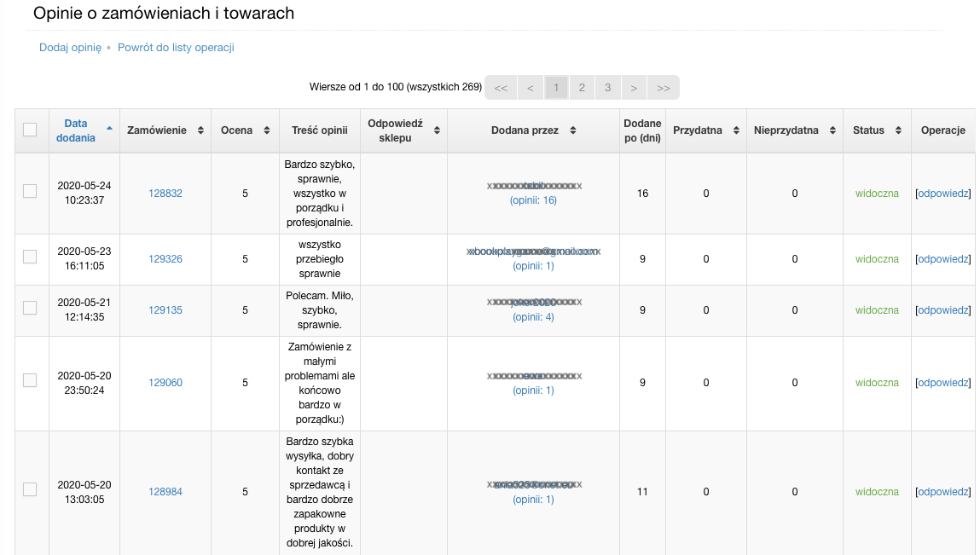This screenshot has height=555, width=980.
Task: Open order 128832 link
Action: [x=165, y=194]
